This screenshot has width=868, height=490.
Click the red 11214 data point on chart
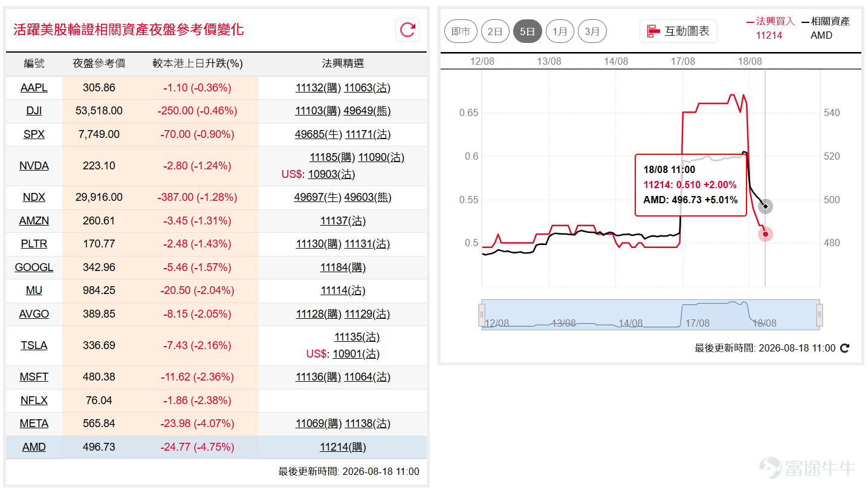pos(765,234)
